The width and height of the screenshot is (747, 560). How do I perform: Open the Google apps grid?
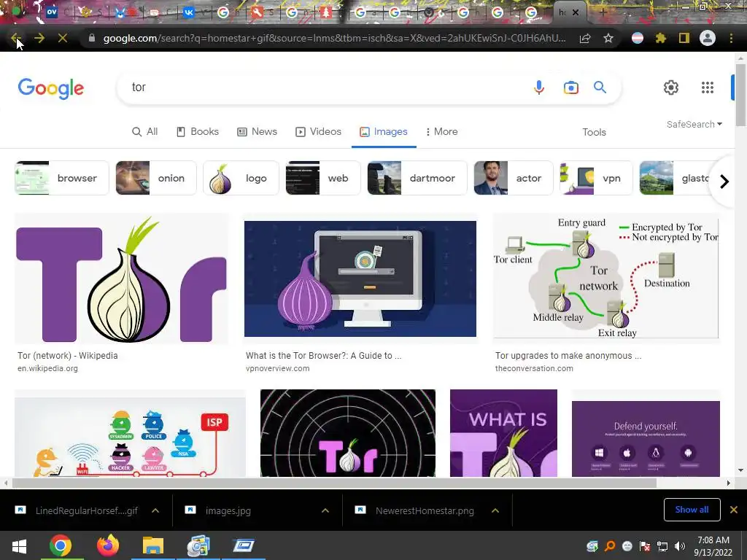click(x=708, y=87)
